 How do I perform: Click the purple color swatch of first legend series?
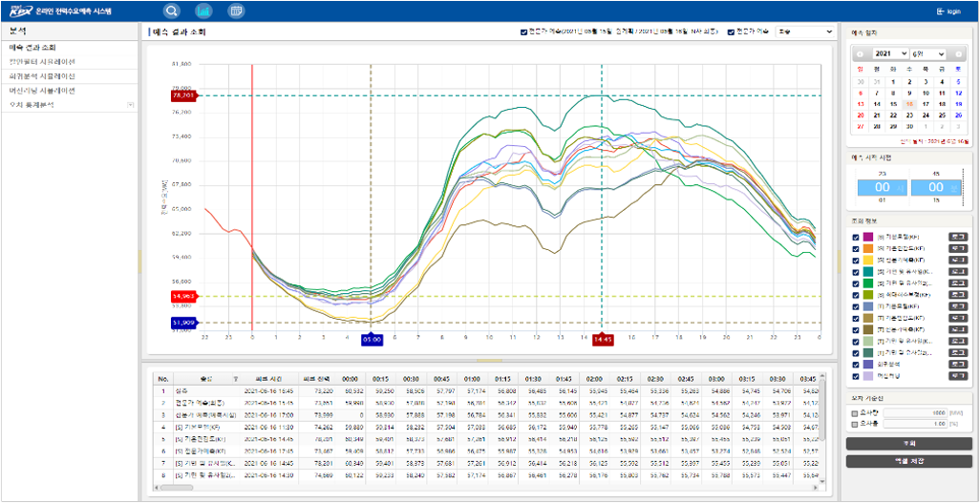(870, 235)
